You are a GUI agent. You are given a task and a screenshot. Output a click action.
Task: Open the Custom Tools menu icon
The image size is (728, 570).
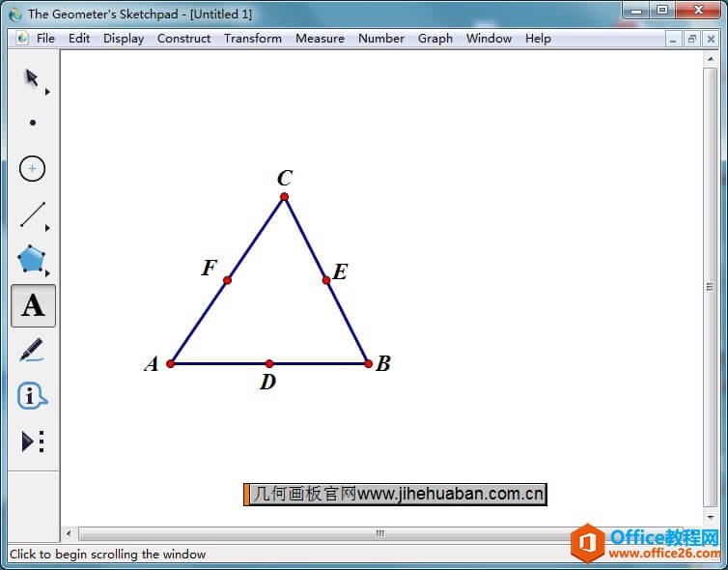[x=33, y=441]
